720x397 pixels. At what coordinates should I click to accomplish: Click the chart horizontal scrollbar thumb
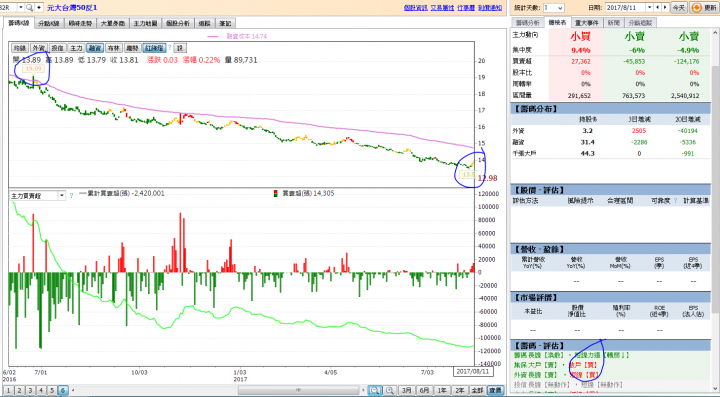click(x=298, y=391)
